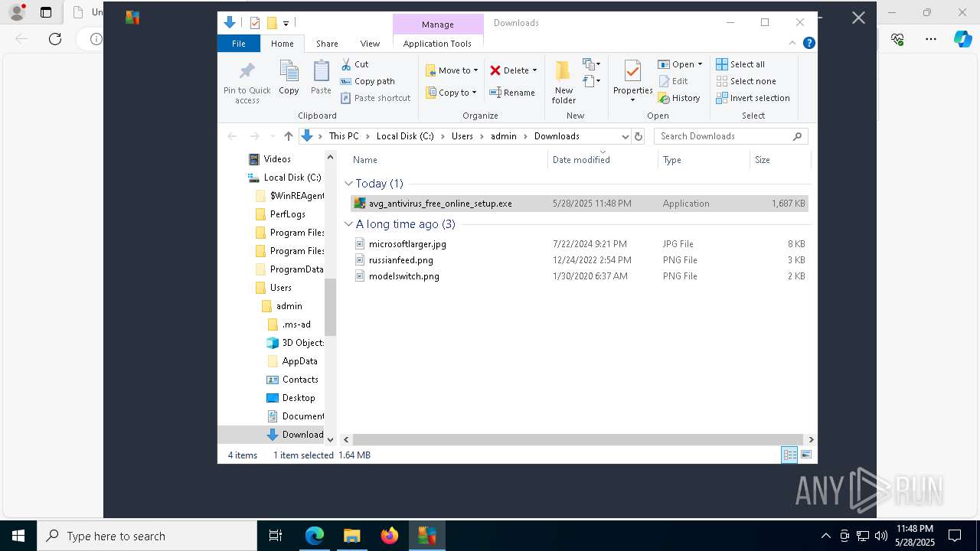Open Quick Access Toolbar customize dropdown
This screenshot has width=980, height=551.
tap(286, 23)
